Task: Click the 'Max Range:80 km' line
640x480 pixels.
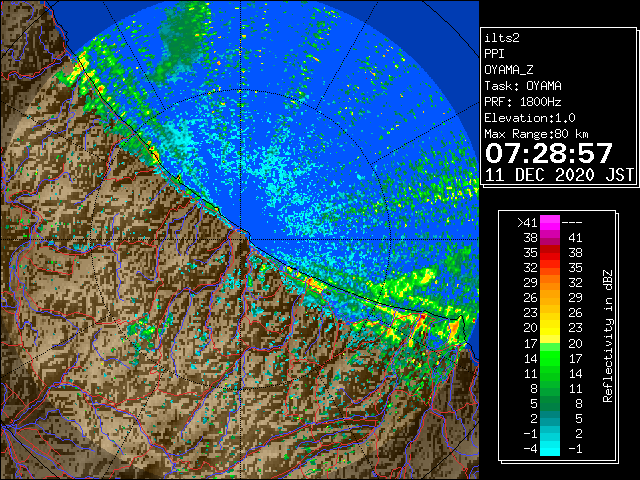Action: pyautogui.click(x=536, y=134)
